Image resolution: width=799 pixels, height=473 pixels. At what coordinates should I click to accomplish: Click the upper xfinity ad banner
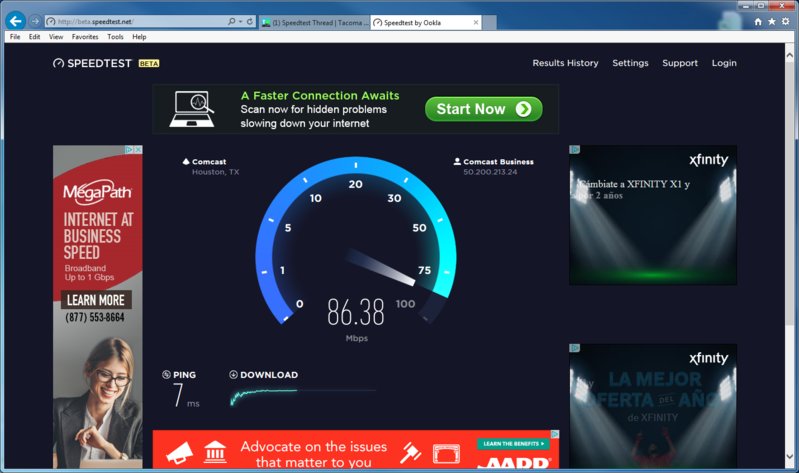653,215
